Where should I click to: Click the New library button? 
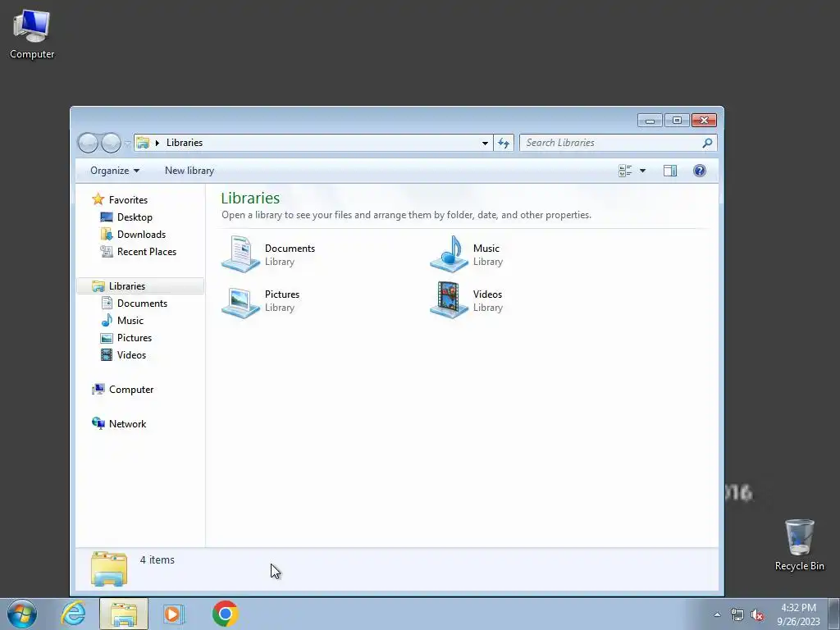coord(189,171)
